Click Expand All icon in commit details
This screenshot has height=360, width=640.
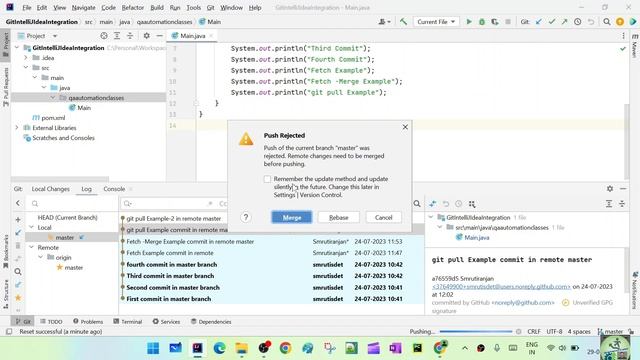(x=609, y=204)
